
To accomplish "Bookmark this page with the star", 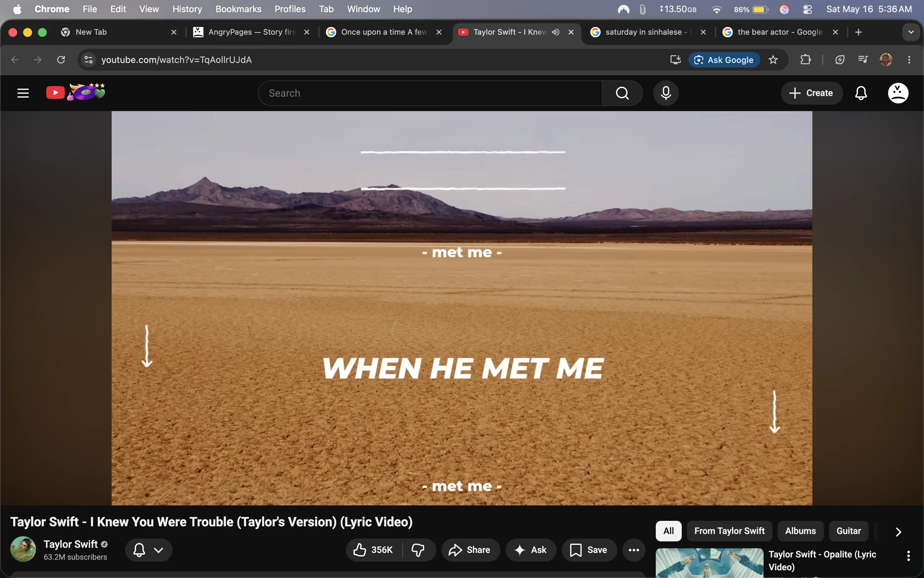I will pos(773,60).
